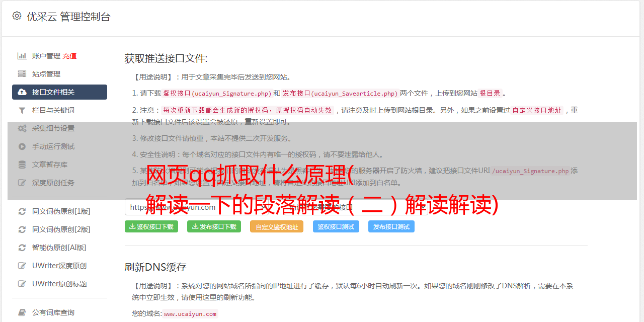Click the 刷新DNS缓存 heading
The width and height of the screenshot is (644, 322).
[155, 267]
